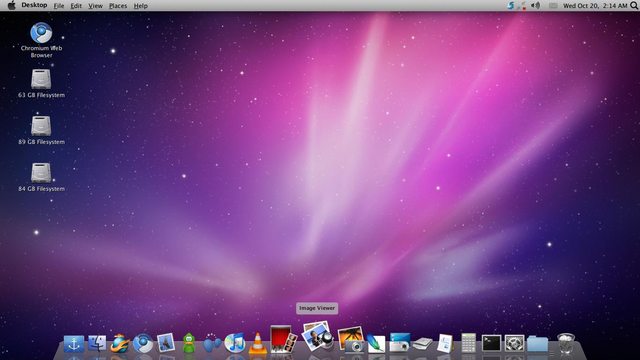
Task: Click the Wed Oct 20 clock
Action: [595, 6]
